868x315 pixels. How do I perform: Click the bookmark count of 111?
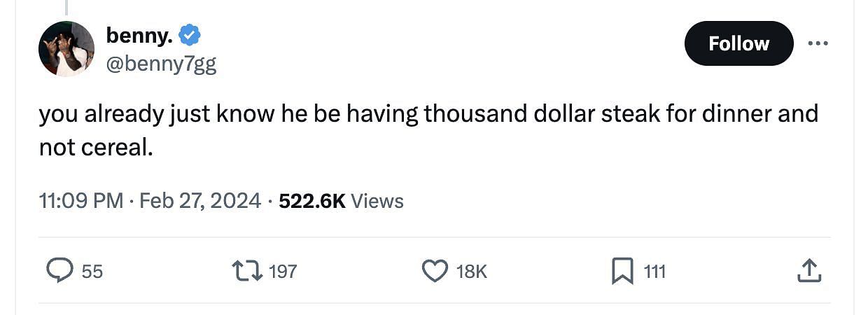(x=654, y=272)
